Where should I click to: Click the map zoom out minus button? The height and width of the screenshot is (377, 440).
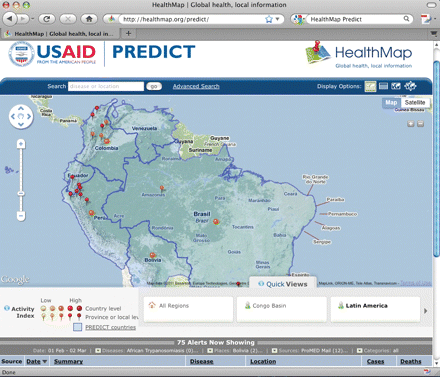[21, 216]
